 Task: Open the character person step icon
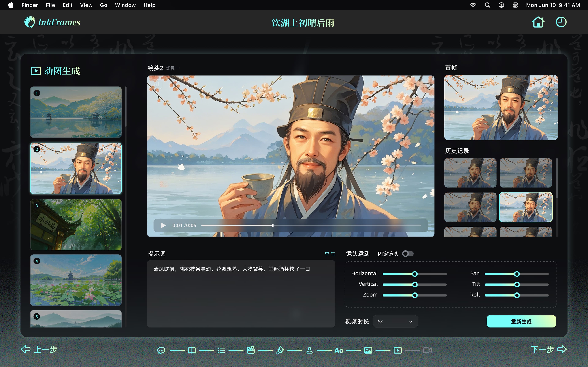coord(309,350)
